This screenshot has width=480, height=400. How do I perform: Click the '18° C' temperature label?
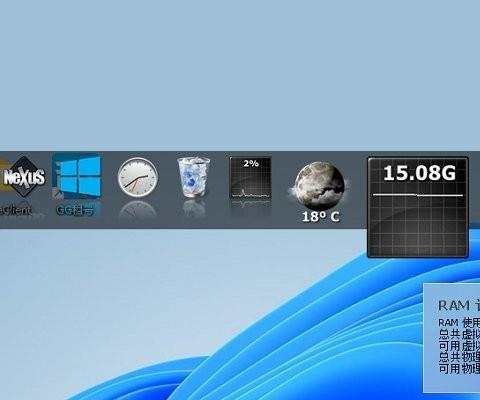(320, 217)
